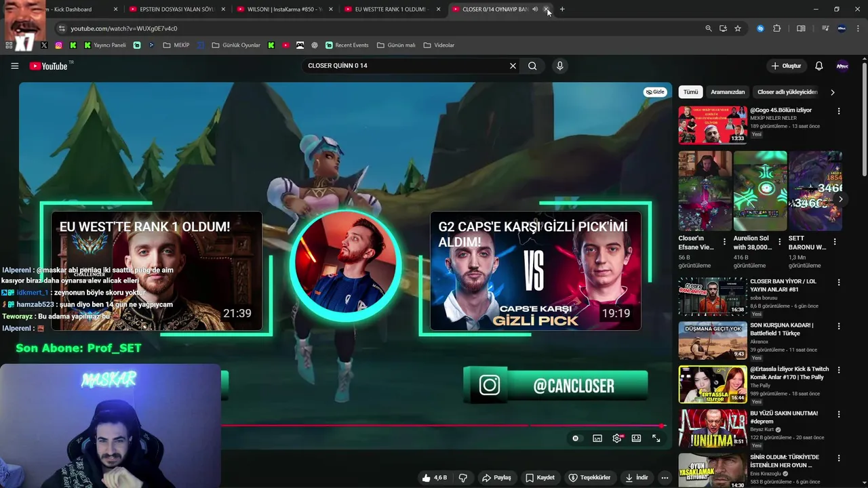This screenshot has width=868, height=488.
Task: Open the X bookmark shortcut
Action: tap(44, 45)
